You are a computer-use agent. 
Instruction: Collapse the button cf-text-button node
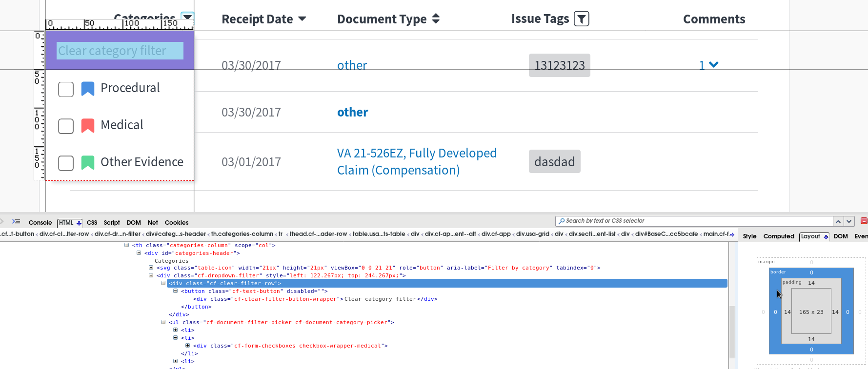click(176, 291)
